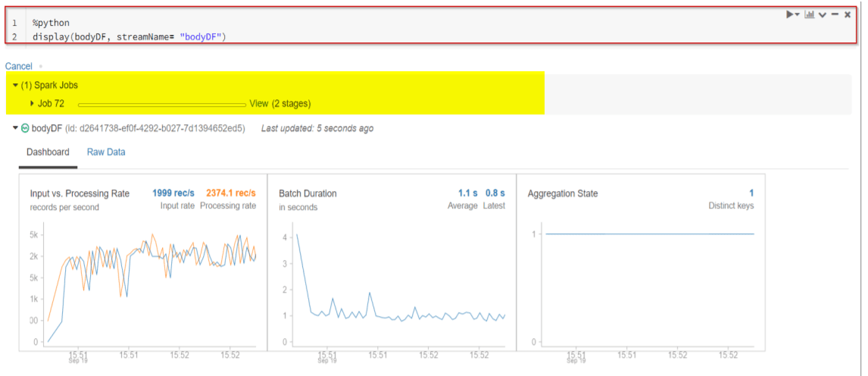Select the Dashboard tab

(x=48, y=152)
